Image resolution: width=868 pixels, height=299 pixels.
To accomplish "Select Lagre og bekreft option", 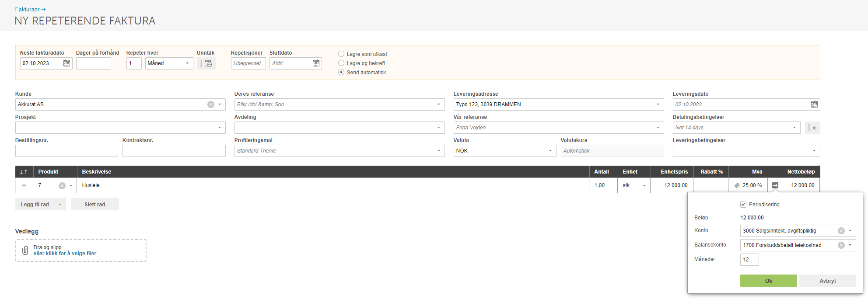I will point(341,63).
